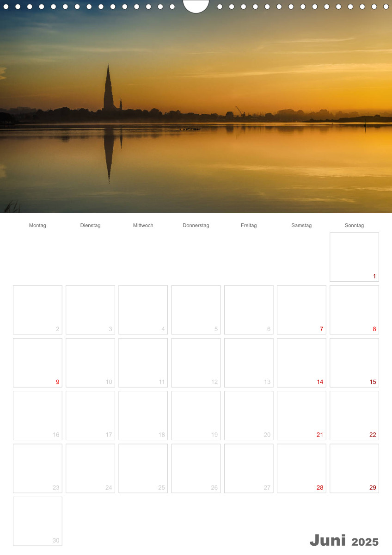Click the day cell numbered 6
The width and height of the screenshot is (392, 555).
click(x=249, y=310)
